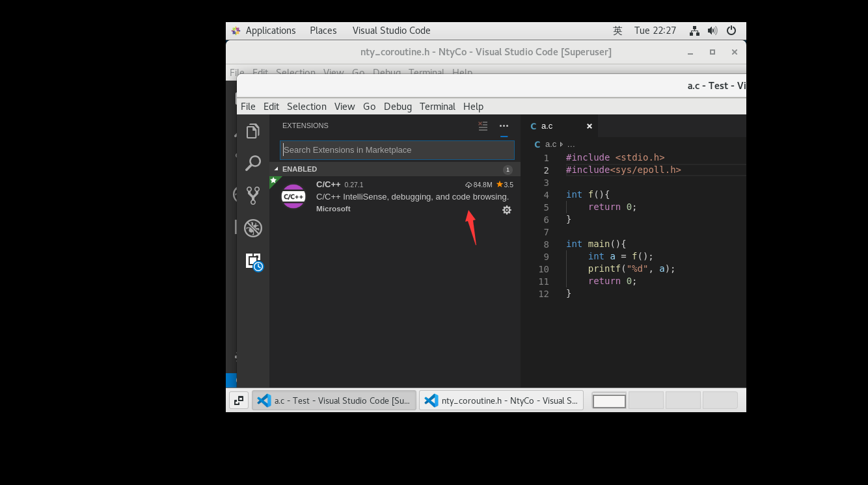Screen dimensions: 868x485
Task: Click the Microsoft publisher name
Action: tap(333, 209)
